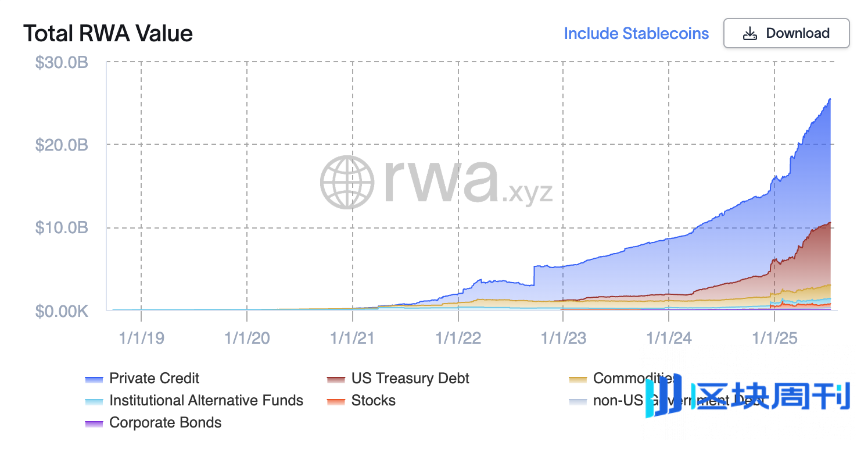Click the Commodities legend swatch
Image resolution: width=868 pixels, height=449 pixels.
click(x=578, y=379)
